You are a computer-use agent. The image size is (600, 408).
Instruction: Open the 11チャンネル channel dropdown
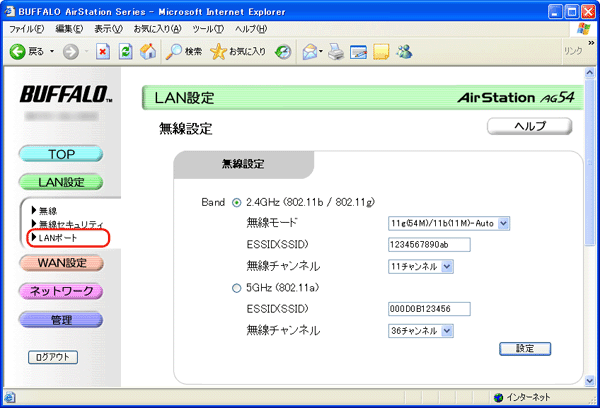click(x=447, y=266)
